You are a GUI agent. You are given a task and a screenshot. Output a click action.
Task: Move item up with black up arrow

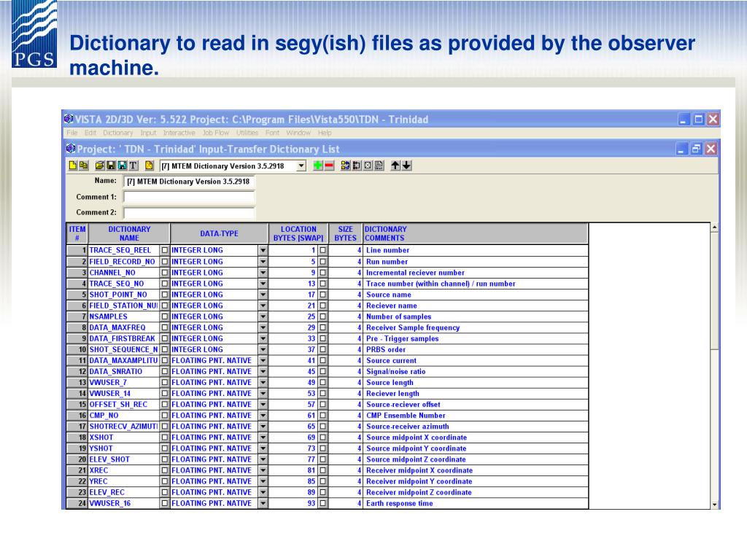point(395,166)
